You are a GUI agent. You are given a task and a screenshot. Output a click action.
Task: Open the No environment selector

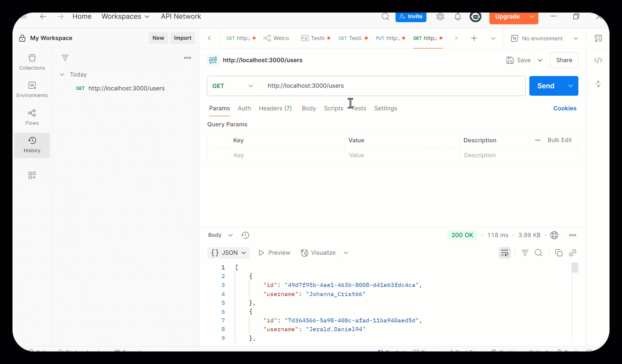point(545,38)
